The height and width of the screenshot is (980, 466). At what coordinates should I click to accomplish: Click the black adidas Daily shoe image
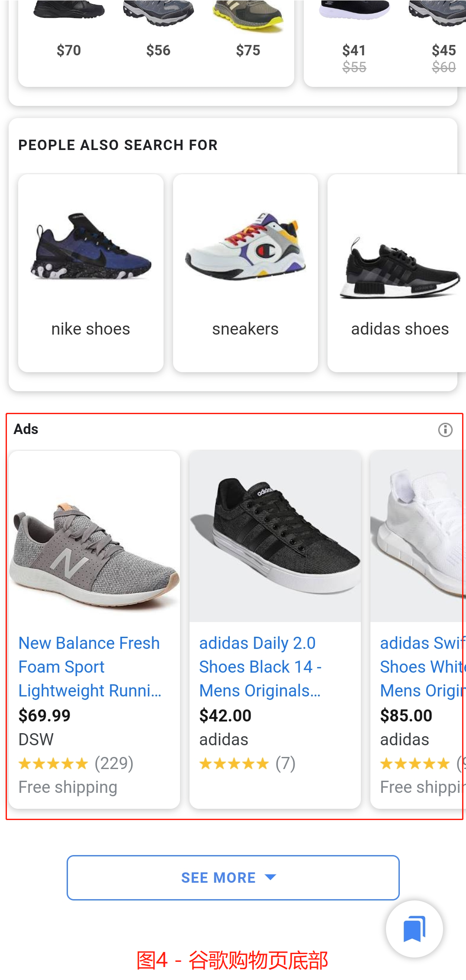275,536
